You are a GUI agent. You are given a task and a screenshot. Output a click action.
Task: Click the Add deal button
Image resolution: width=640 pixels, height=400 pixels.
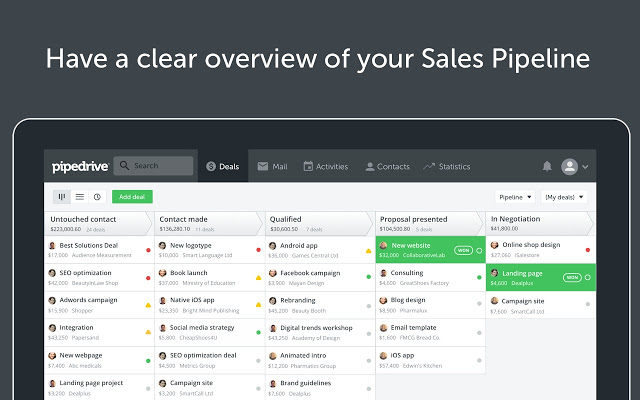tap(132, 197)
